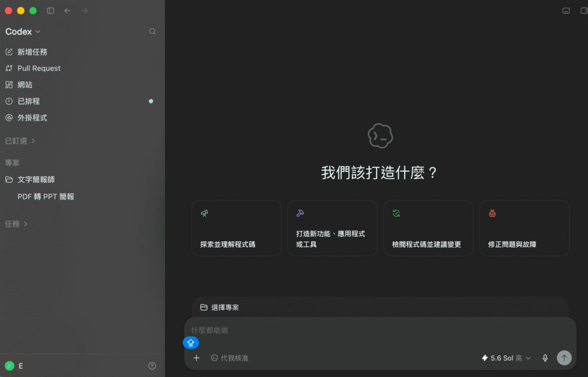
Task: Choose the 探索並理解程式碼 card
Action: click(x=236, y=228)
